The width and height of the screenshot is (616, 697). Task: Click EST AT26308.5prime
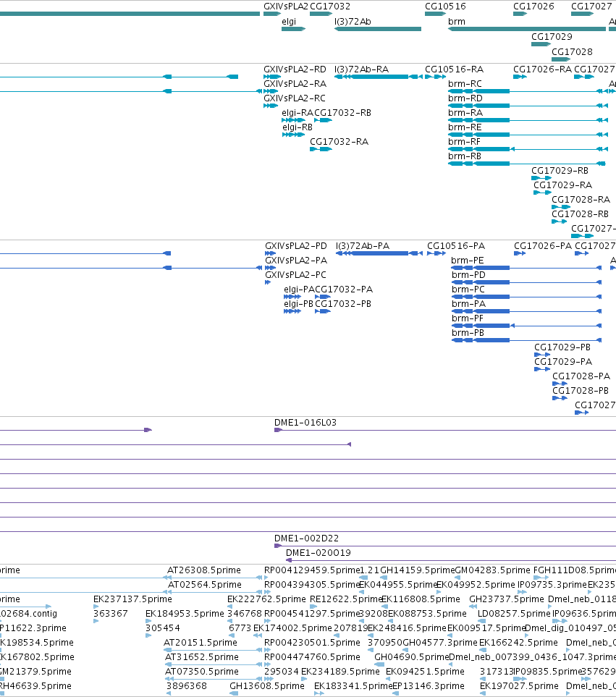pyautogui.click(x=204, y=570)
